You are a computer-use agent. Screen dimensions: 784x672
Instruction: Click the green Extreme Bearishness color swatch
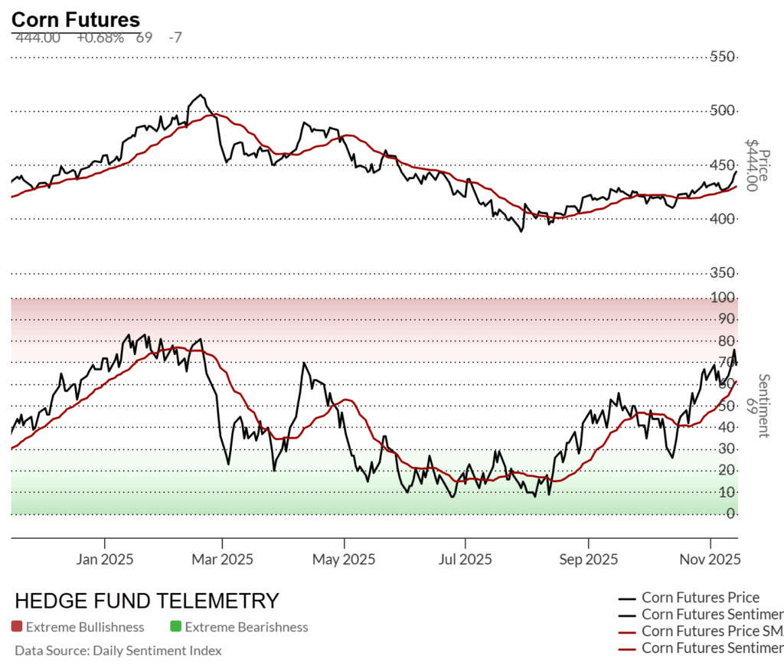point(176,627)
